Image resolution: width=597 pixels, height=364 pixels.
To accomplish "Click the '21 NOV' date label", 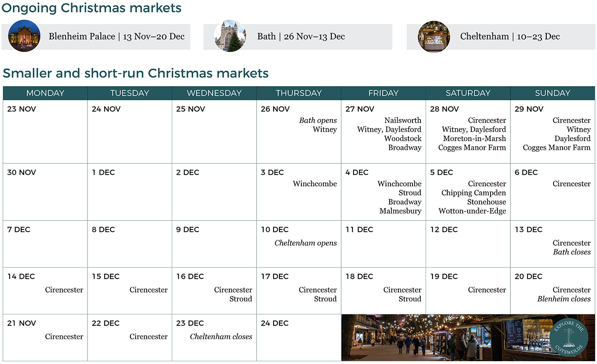I will click(22, 323).
